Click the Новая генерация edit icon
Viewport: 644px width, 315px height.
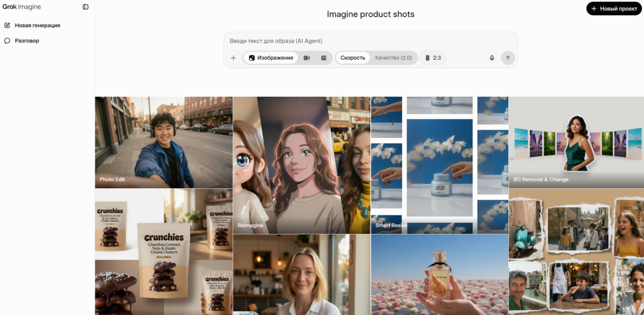click(7, 25)
